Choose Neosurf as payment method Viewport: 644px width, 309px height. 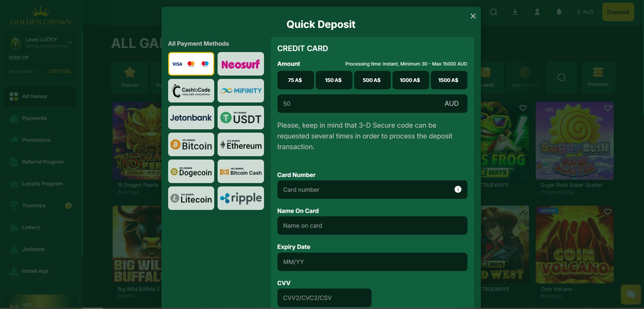240,64
